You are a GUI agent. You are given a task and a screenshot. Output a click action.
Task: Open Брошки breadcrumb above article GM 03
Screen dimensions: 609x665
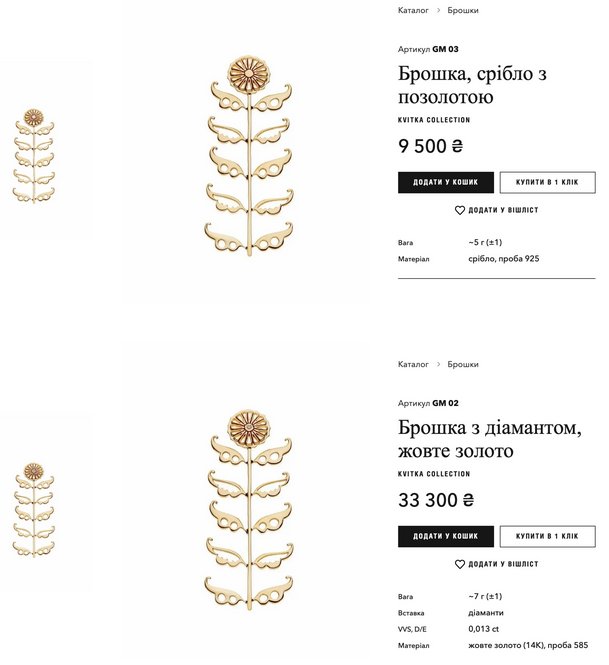click(x=462, y=10)
